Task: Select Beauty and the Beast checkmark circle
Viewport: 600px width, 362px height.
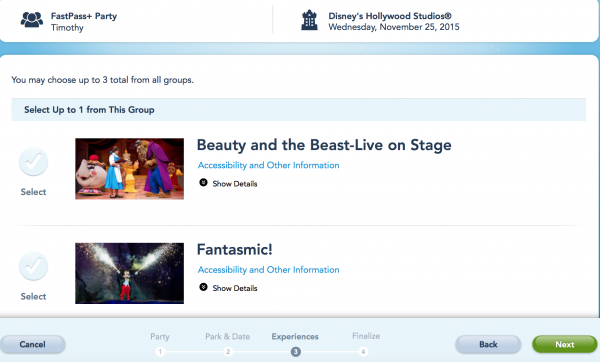Action: pos(33,162)
